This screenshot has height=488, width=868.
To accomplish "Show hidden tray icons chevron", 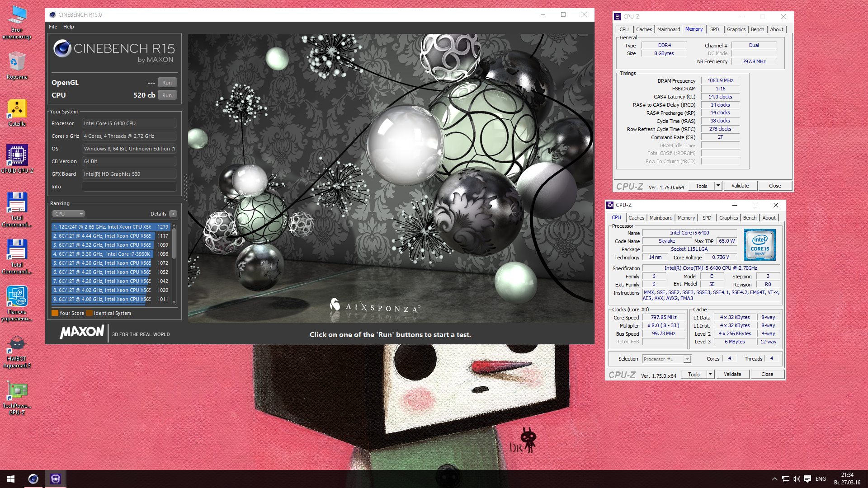I will pos(774,479).
